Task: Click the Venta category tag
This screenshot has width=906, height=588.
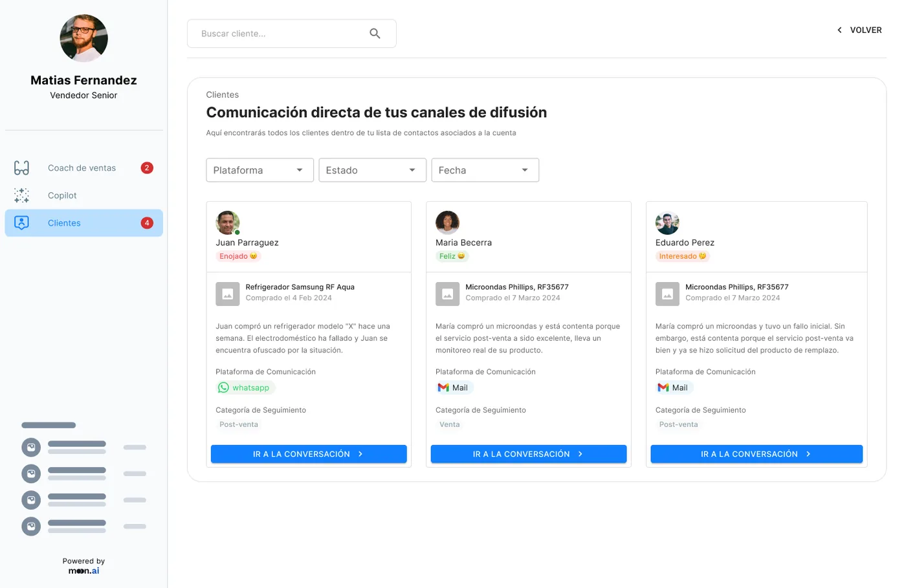Action: tap(450, 425)
